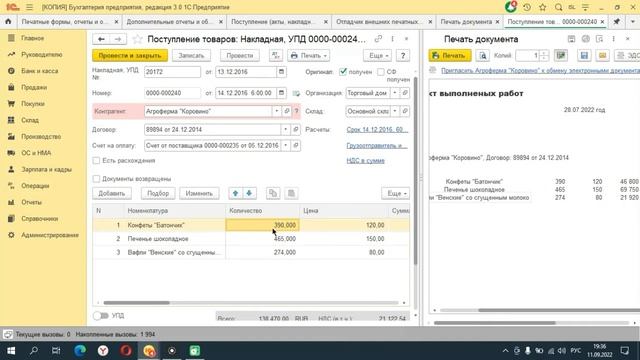Save printed form diskette icon
This screenshot has width=640, height=360.
584,56
